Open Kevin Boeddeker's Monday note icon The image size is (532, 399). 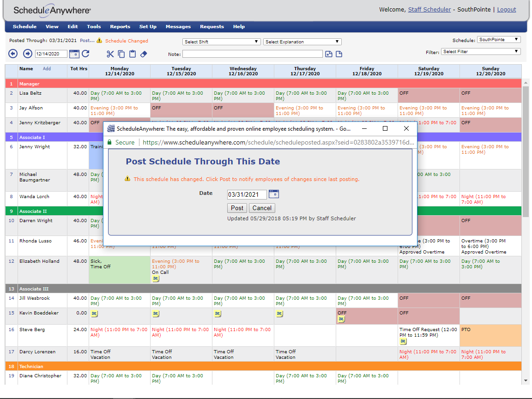coord(94,314)
